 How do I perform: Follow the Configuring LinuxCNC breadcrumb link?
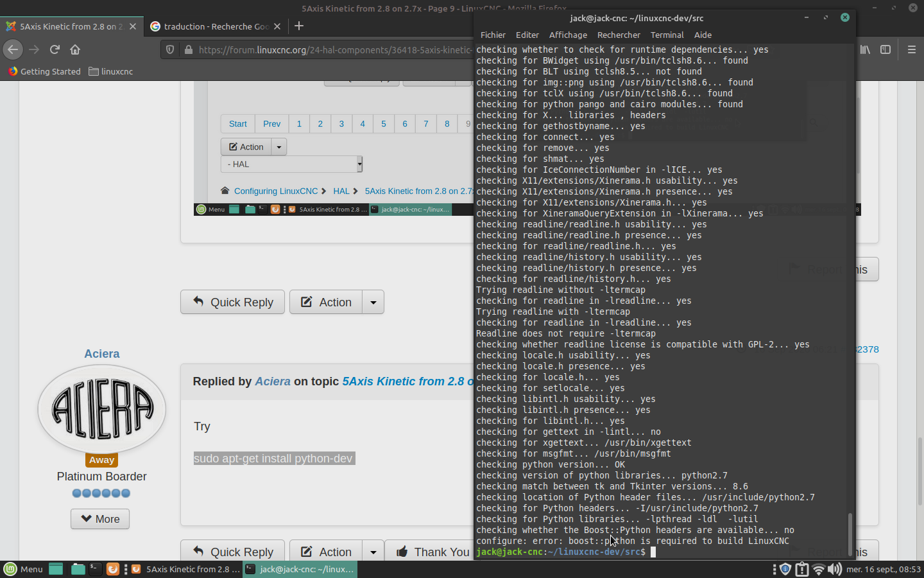276,191
